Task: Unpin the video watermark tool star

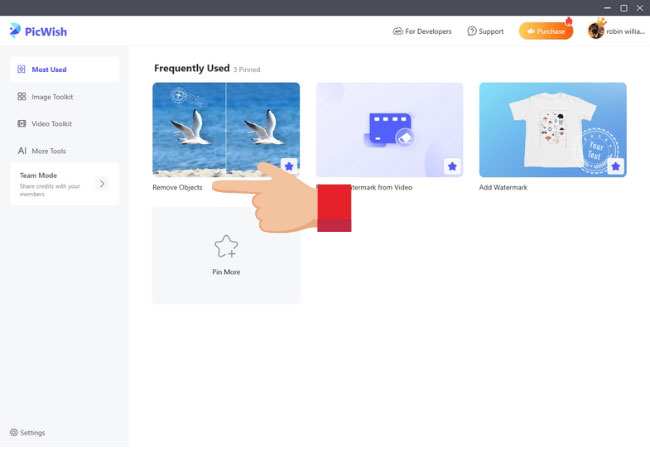Action: coord(452,166)
